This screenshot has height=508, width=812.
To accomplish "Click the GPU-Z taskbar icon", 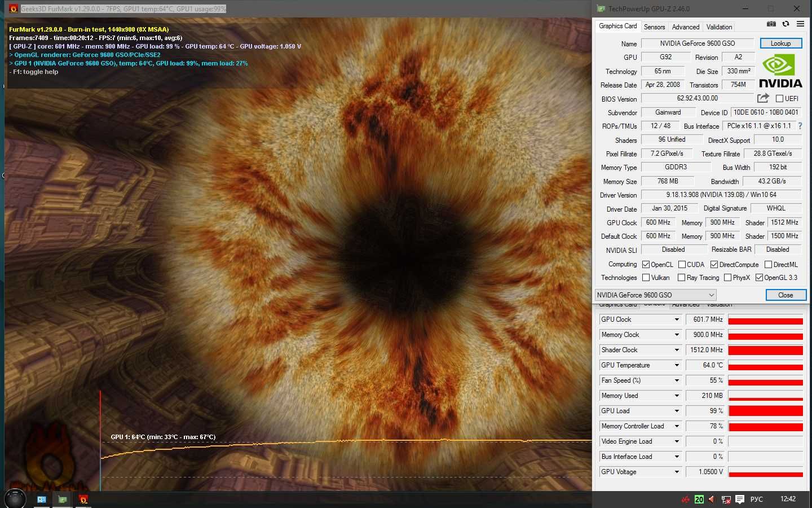I will pos(63,500).
